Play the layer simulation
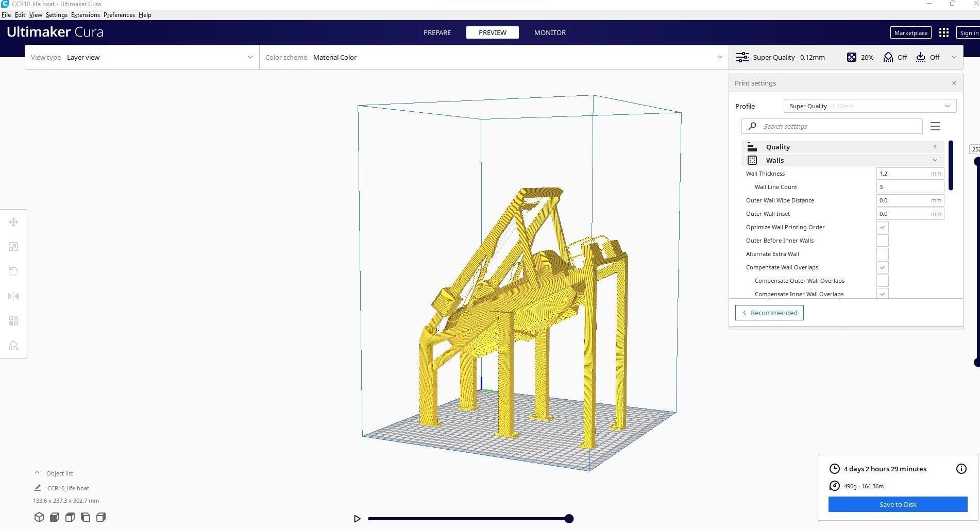Image resolution: width=980 pixels, height=529 pixels. point(357,519)
